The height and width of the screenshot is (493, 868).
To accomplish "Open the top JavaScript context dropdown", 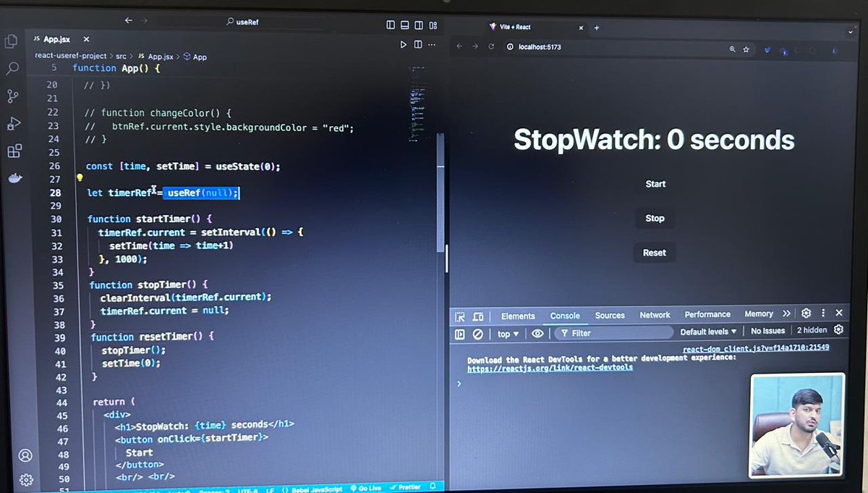I will click(508, 334).
